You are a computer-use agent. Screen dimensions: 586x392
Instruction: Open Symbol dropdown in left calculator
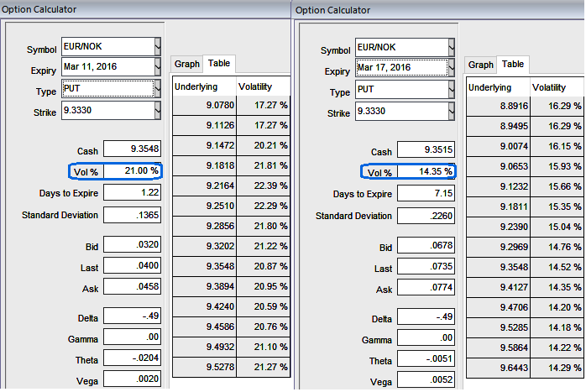[x=157, y=45]
